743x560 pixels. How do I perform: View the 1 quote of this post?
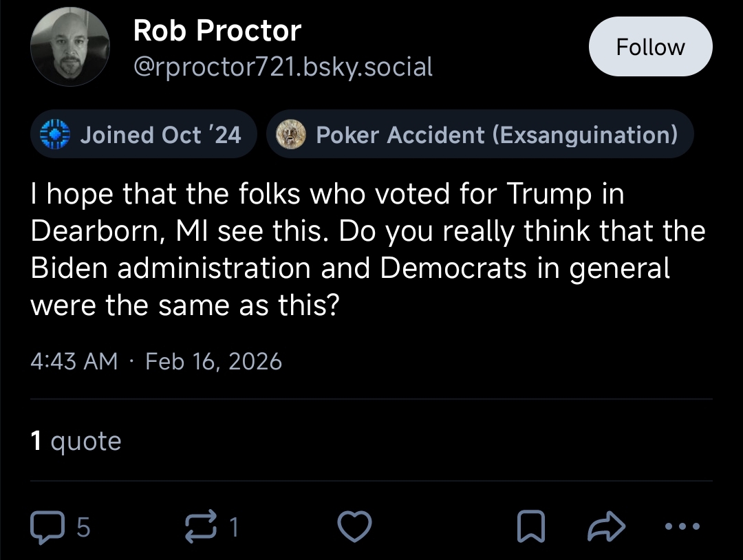(x=76, y=441)
